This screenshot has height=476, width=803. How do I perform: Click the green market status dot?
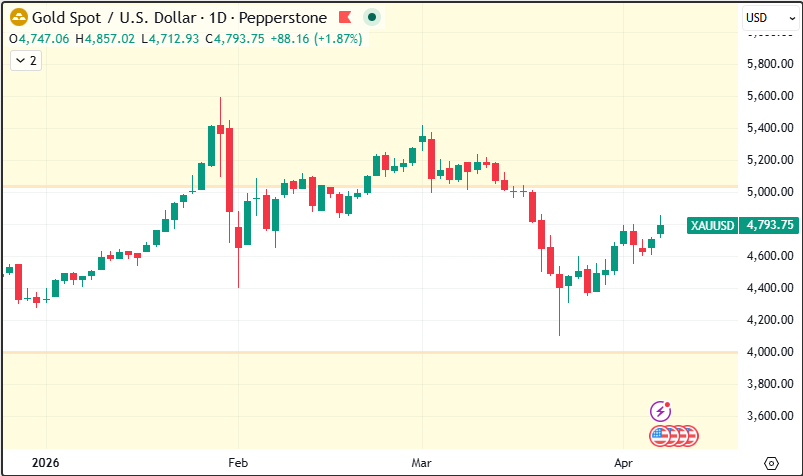click(372, 17)
